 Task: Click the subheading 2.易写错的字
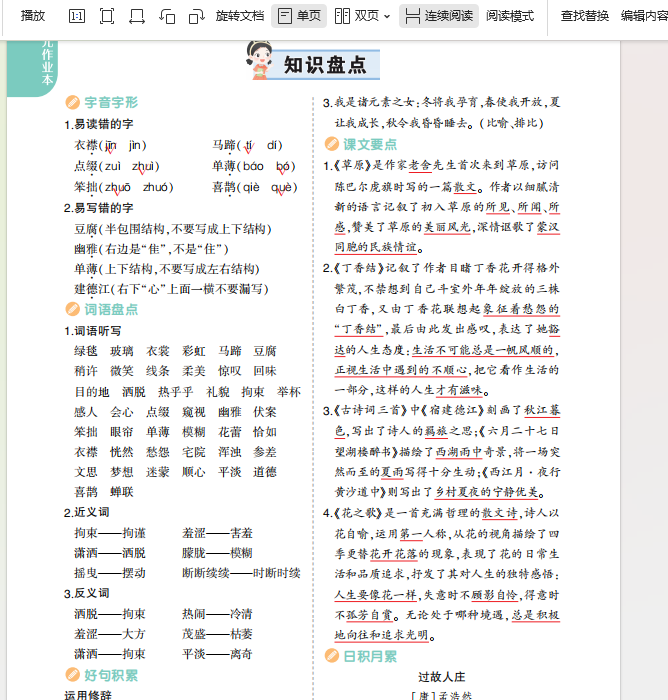pos(99,208)
